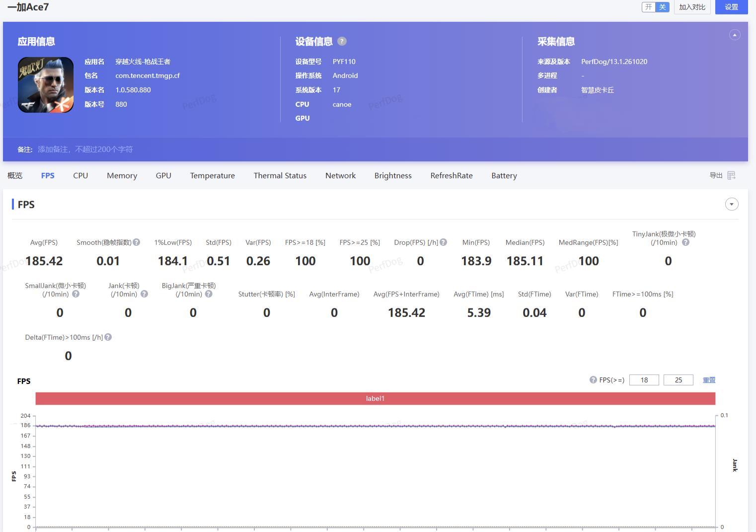Click the 导出 export label
The image size is (756, 532).
(716, 175)
